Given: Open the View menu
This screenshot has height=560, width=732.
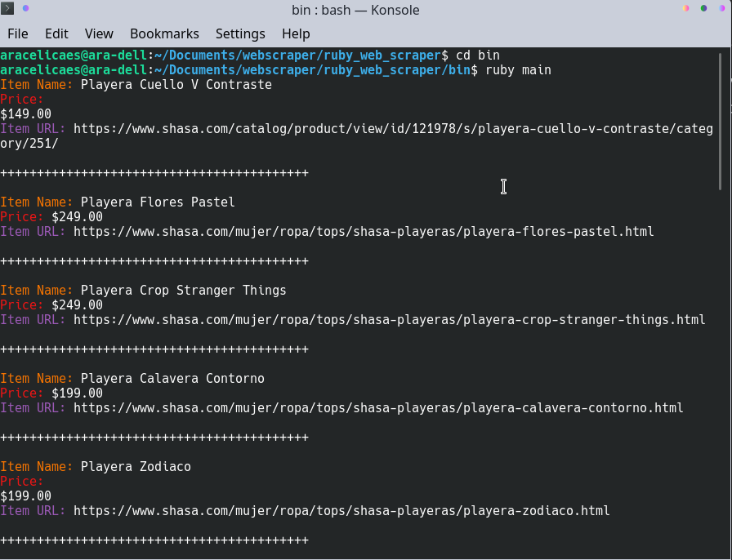Looking at the screenshot, I should pyautogui.click(x=98, y=33).
